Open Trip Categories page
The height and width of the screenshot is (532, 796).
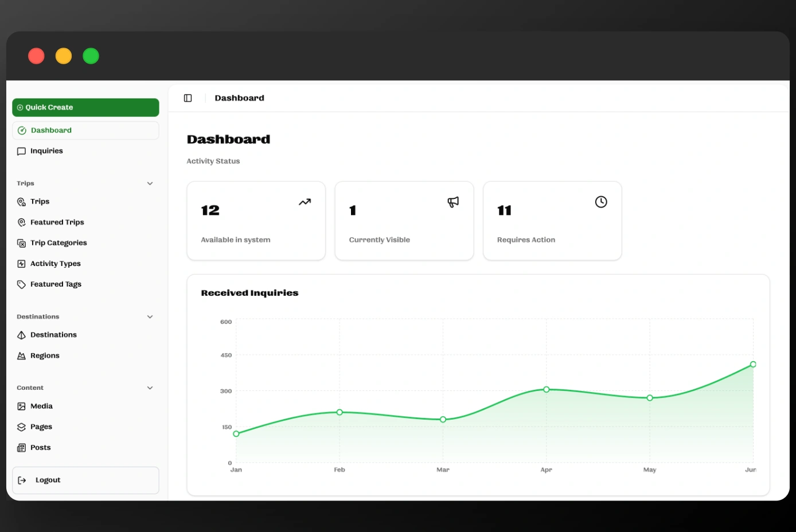tap(85, 242)
